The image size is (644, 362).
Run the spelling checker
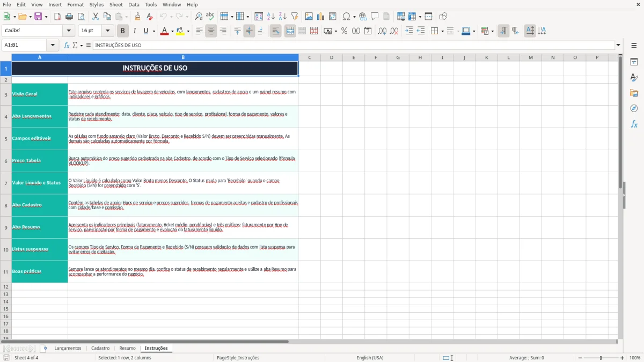pyautogui.click(x=210, y=17)
